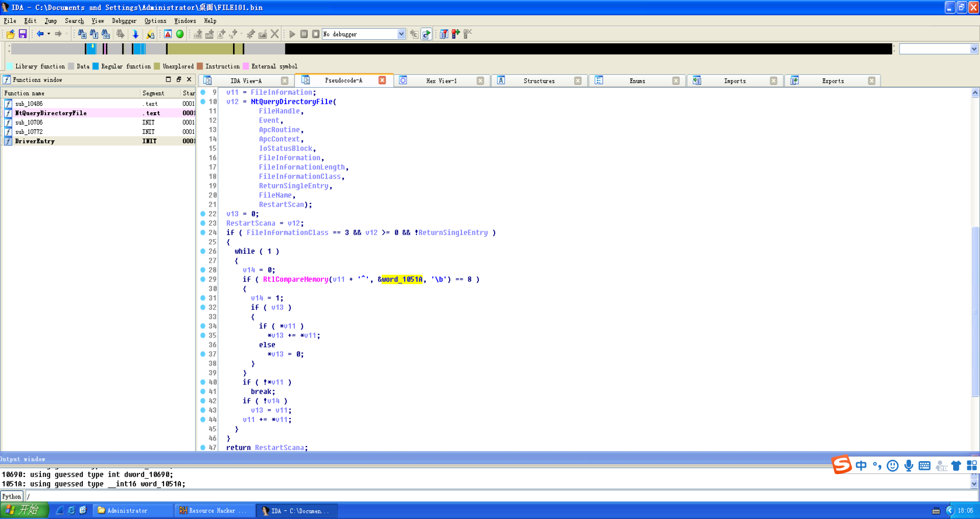
Task: Click the Windows Start button
Action: click(x=24, y=510)
